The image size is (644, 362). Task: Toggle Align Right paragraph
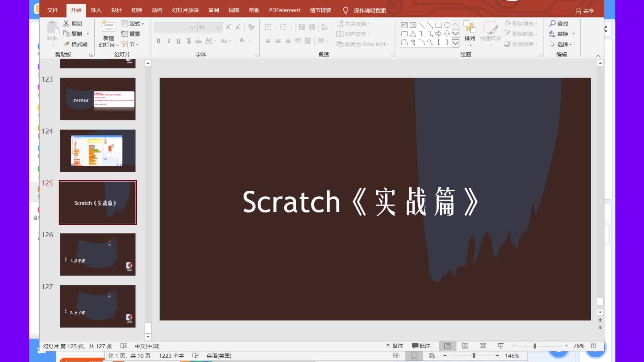point(288,41)
